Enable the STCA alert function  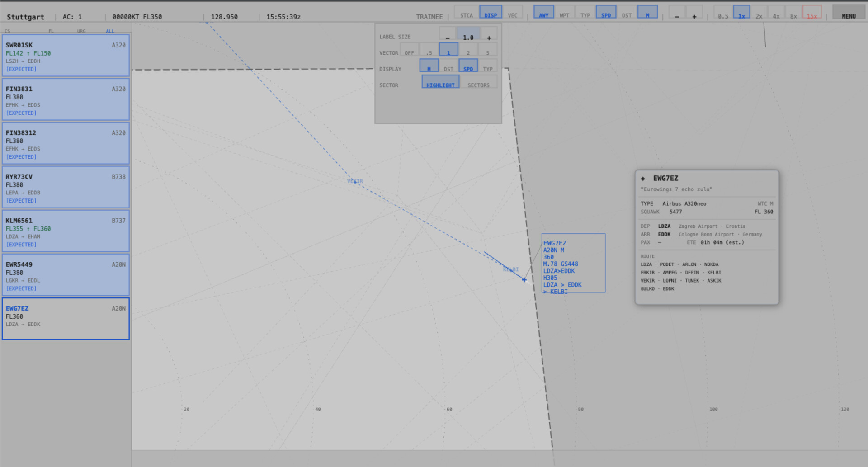(x=466, y=15)
